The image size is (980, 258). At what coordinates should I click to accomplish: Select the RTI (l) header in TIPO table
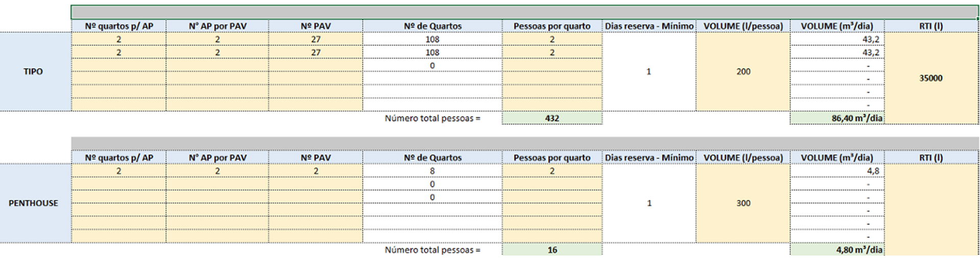click(930, 26)
